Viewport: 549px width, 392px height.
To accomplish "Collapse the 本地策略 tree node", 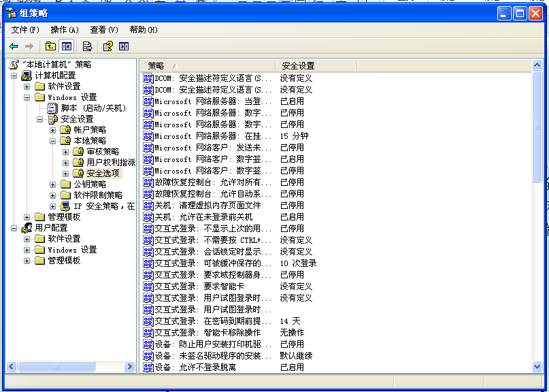I will point(53,141).
